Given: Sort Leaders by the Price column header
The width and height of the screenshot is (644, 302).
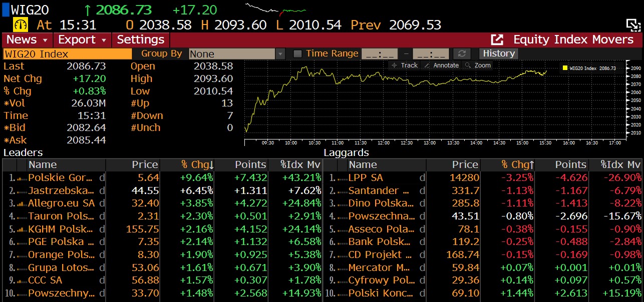Looking at the screenshot, I should click(133, 164).
